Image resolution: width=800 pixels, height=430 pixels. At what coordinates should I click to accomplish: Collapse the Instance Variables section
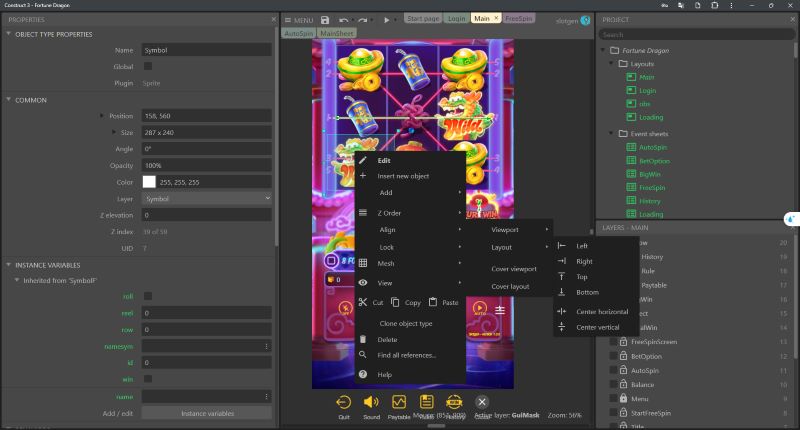tap(9, 265)
